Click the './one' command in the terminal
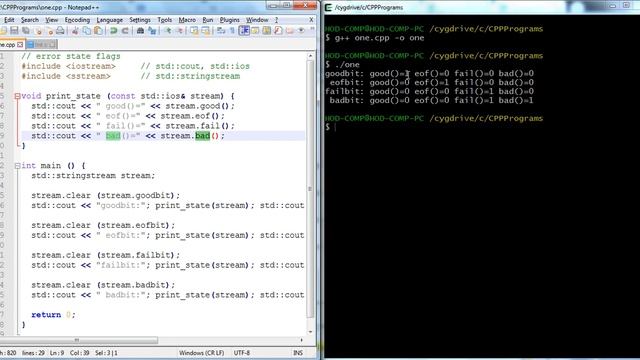Viewport: 640px width, 360px height. click(x=347, y=65)
